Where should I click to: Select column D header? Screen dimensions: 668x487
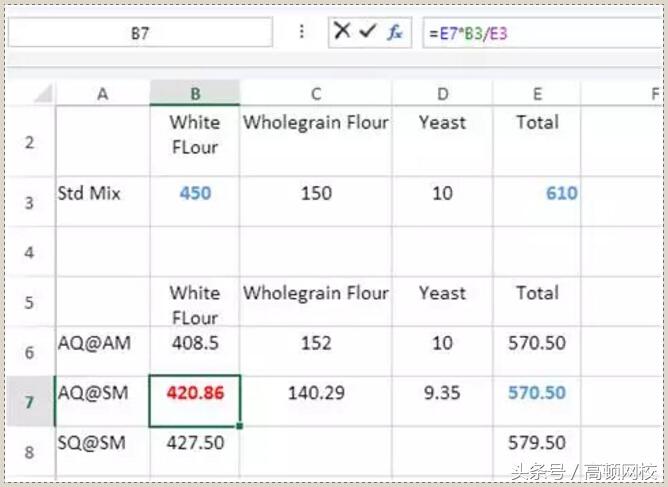click(x=442, y=93)
